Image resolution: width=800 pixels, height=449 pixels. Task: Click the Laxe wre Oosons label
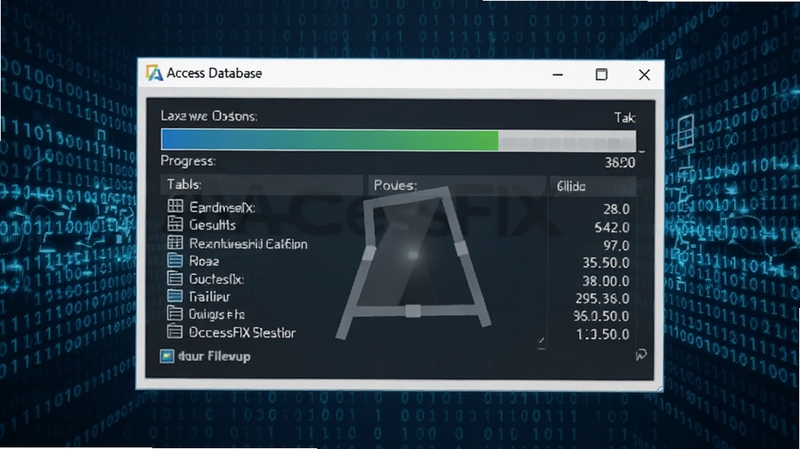click(209, 116)
